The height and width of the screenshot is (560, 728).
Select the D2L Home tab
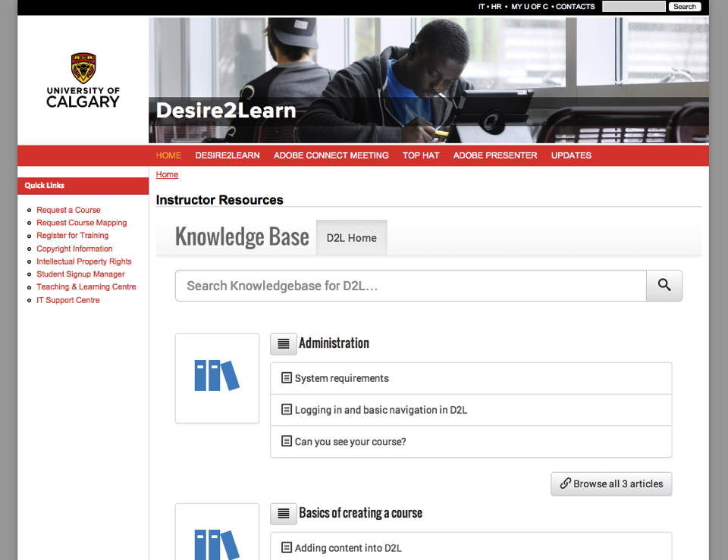pyautogui.click(x=351, y=238)
